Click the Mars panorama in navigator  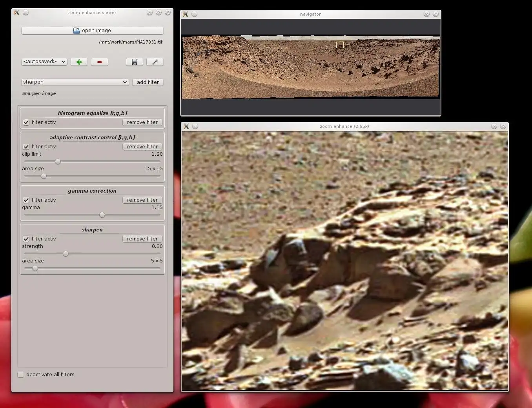[311, 67]
